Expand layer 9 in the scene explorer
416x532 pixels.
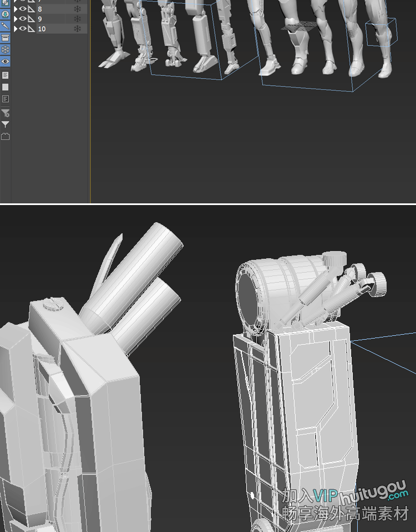tap(16, 19)
